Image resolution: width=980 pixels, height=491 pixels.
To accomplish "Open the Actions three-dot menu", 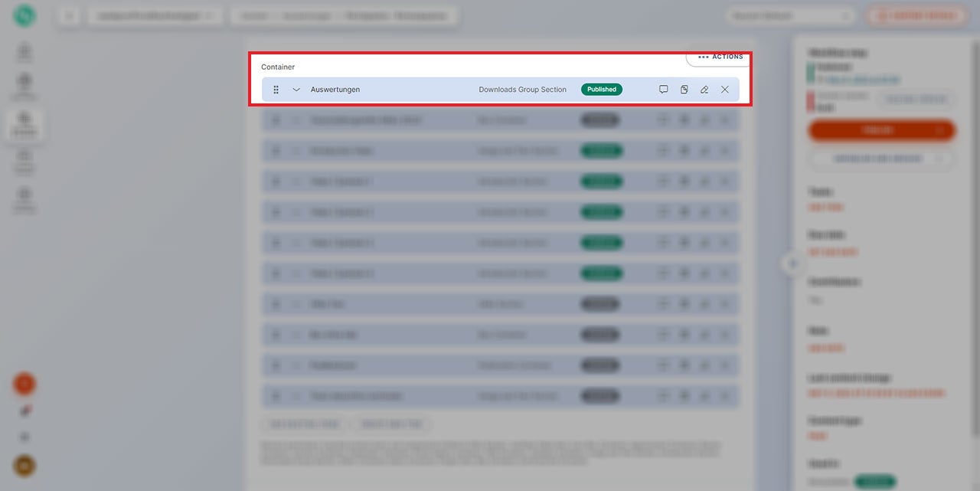I will tap(720, 57).
